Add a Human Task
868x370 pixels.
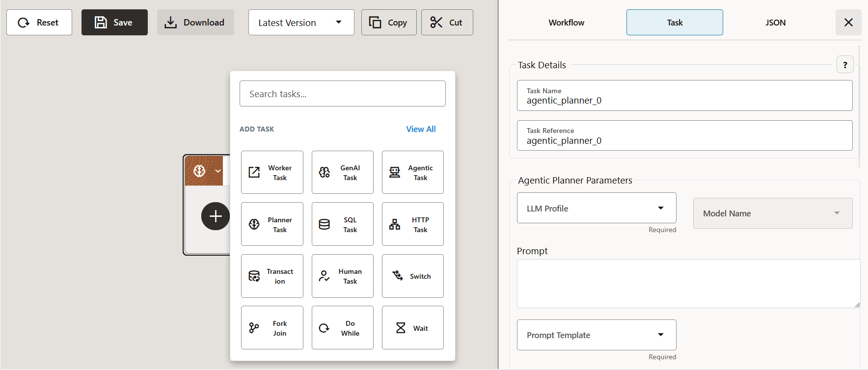click(x=342, y=276)
